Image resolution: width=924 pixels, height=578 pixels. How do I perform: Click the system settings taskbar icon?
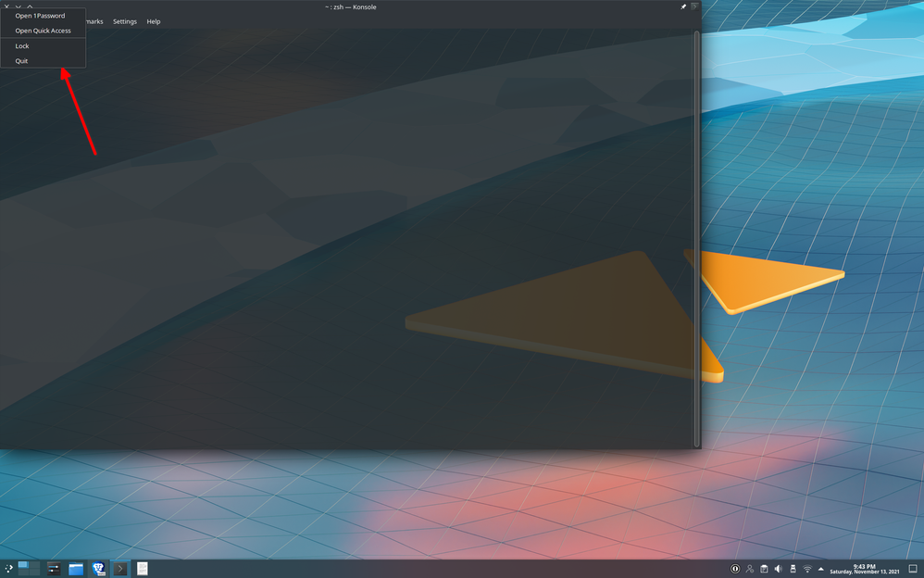[54, 569]
